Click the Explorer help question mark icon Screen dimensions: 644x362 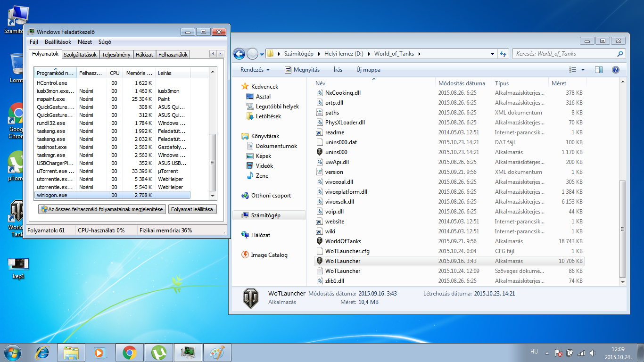(615, 70)
